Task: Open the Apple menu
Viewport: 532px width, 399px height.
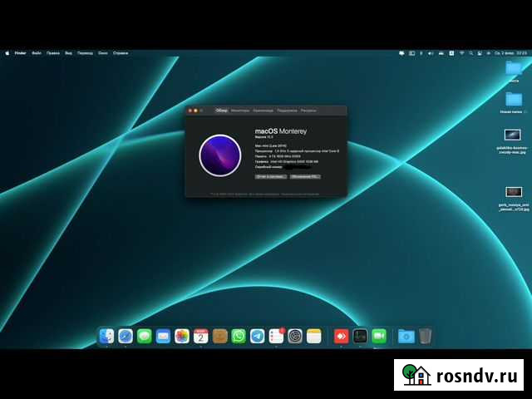Action: [7, 52]
